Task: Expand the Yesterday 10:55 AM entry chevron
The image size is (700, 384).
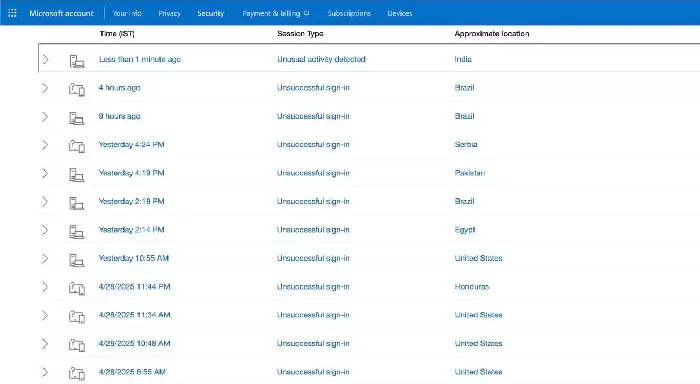Action: coord(45,259)
